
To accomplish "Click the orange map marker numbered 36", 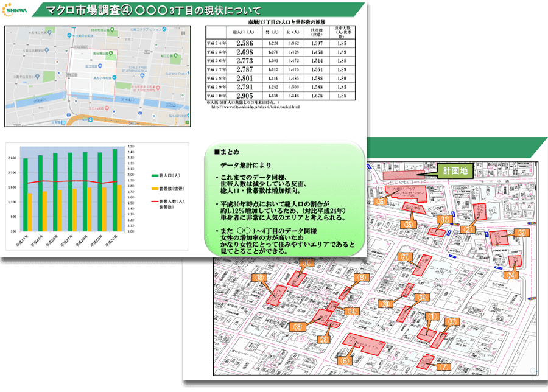I will [x=381, y=200].
